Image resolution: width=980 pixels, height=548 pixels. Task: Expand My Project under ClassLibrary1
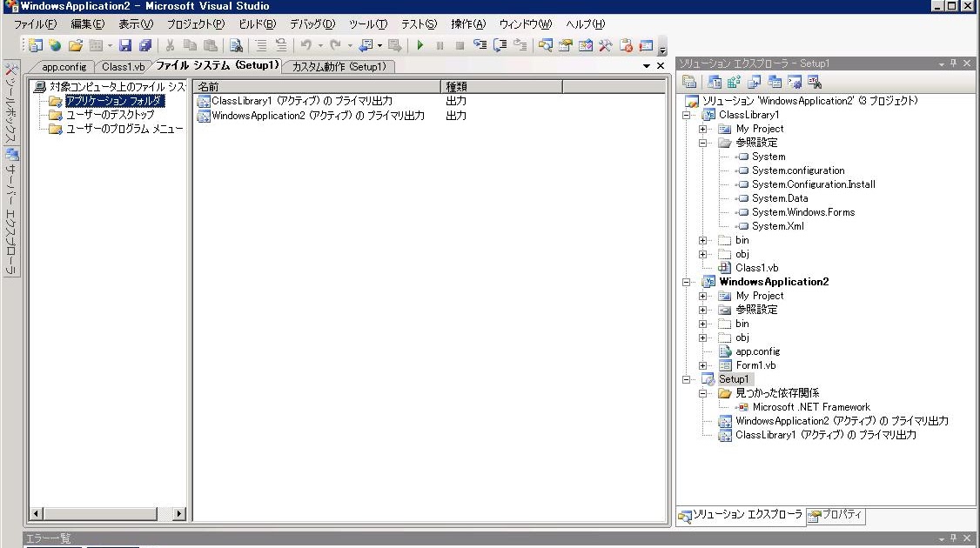pyautogui.click(x=702, y=129)
